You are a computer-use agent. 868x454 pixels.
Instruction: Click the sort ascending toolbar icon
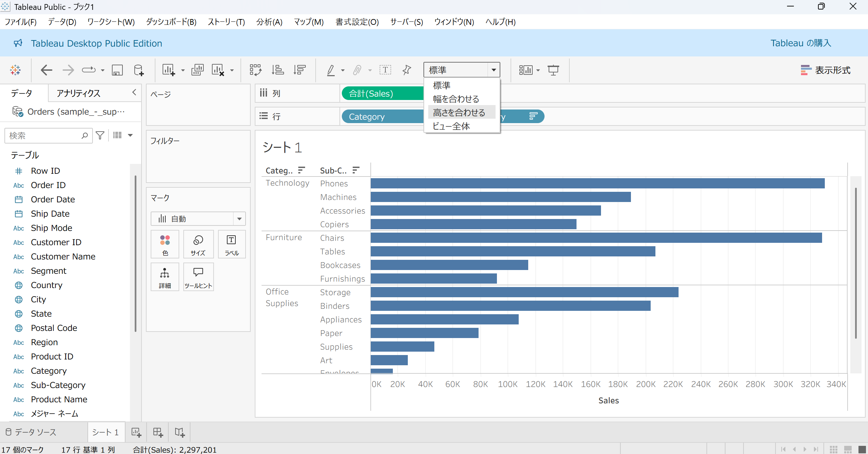point(278,70)
